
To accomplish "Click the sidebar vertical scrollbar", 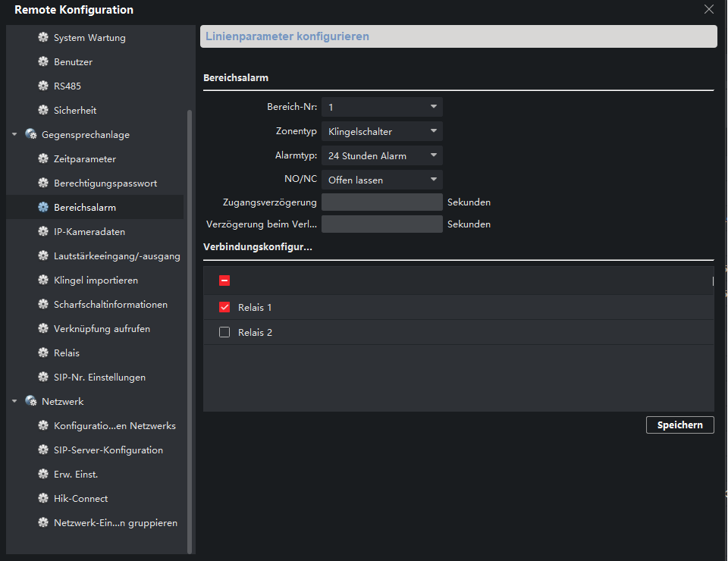I will [190, 331].
